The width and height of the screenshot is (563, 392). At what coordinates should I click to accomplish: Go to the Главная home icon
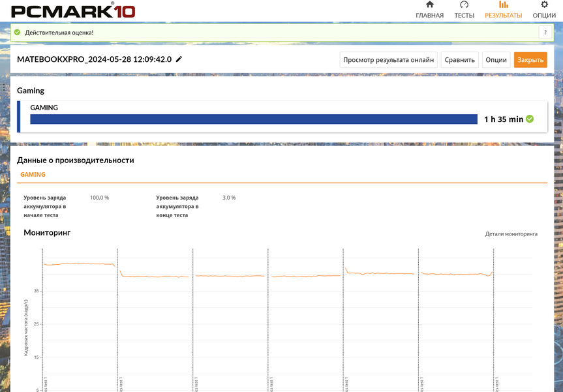(429, 5)
